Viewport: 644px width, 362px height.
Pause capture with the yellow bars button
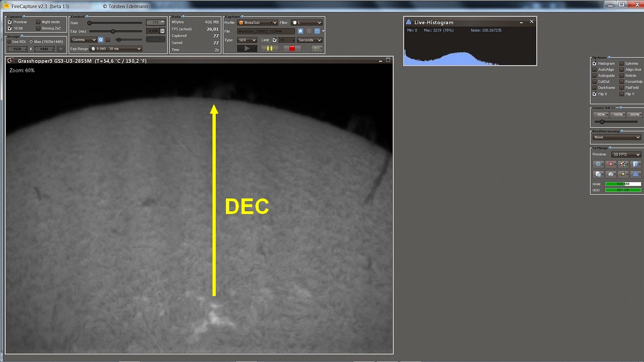tap(270, 48)
